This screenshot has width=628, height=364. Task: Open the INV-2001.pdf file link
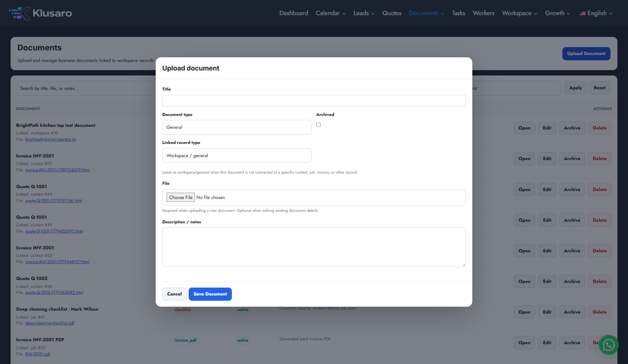click(38, 354)
